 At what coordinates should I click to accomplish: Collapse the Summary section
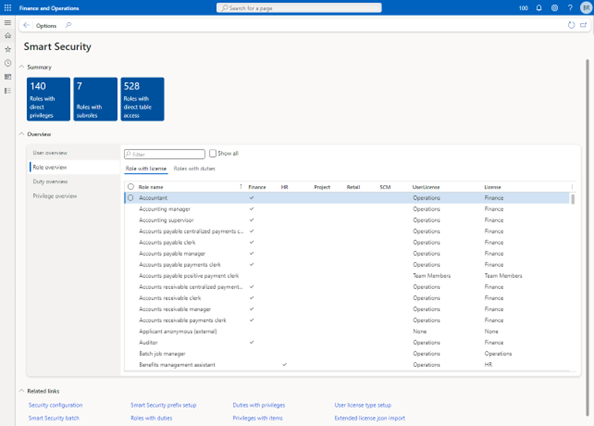click(x=22, y=67)
